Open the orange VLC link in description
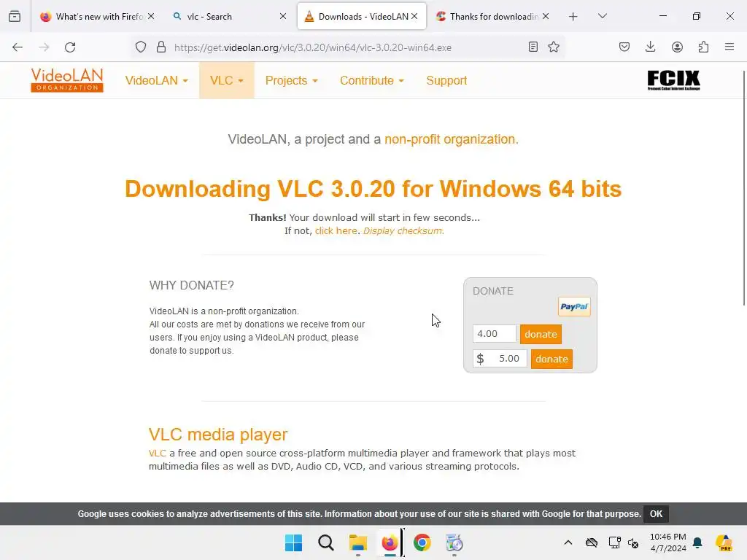This screenshot has width=747, height=560. click(x=158, y=454)
